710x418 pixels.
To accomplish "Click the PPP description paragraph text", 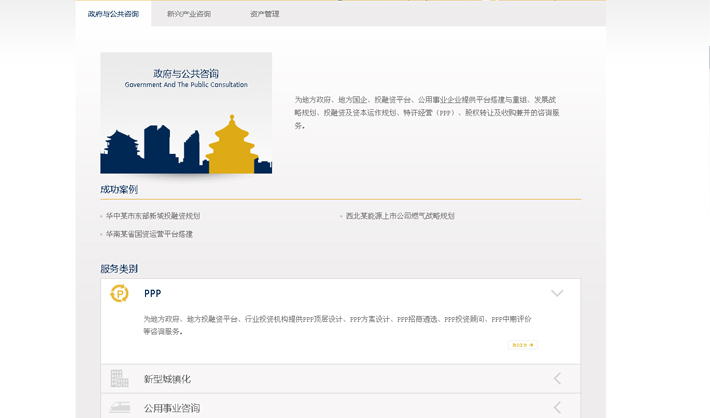I will [x=337, y=325].
